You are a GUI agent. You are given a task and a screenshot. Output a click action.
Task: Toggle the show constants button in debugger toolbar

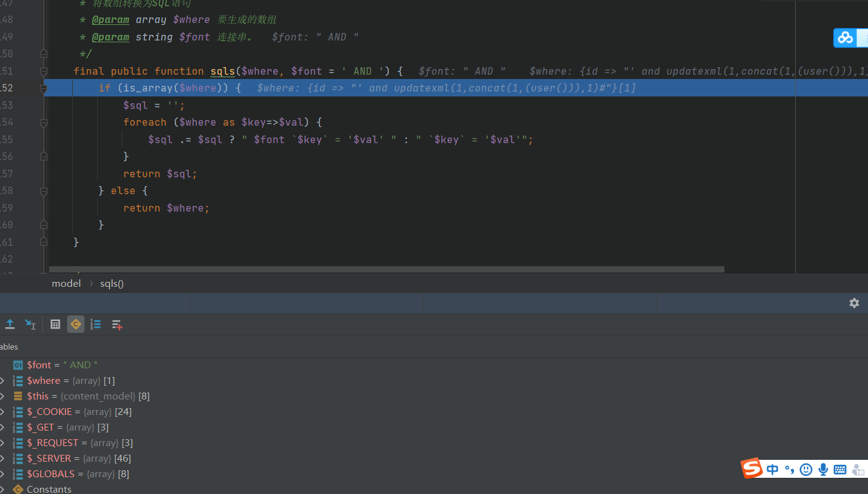76,324
